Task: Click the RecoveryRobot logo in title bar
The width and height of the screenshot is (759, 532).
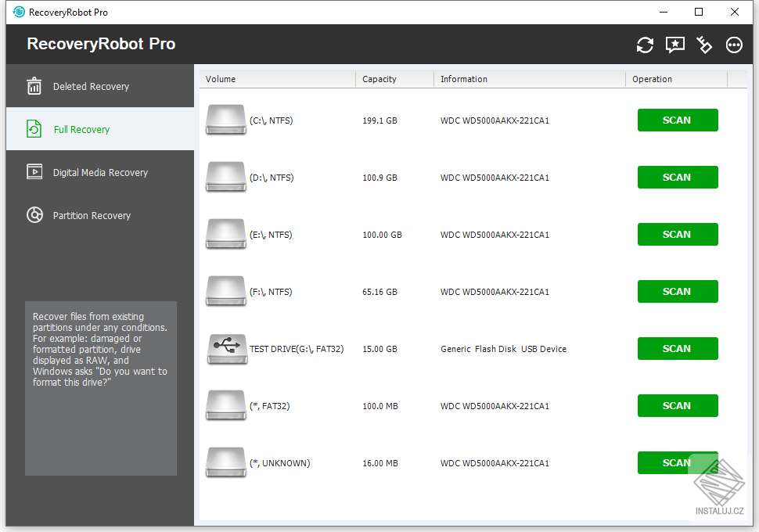Action: click(x=19, y=12)
